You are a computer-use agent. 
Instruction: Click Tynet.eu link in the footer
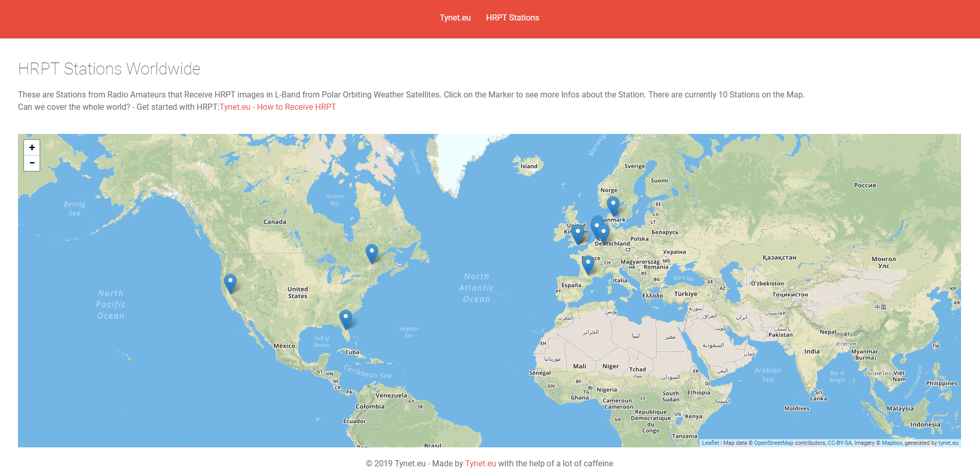481,463
